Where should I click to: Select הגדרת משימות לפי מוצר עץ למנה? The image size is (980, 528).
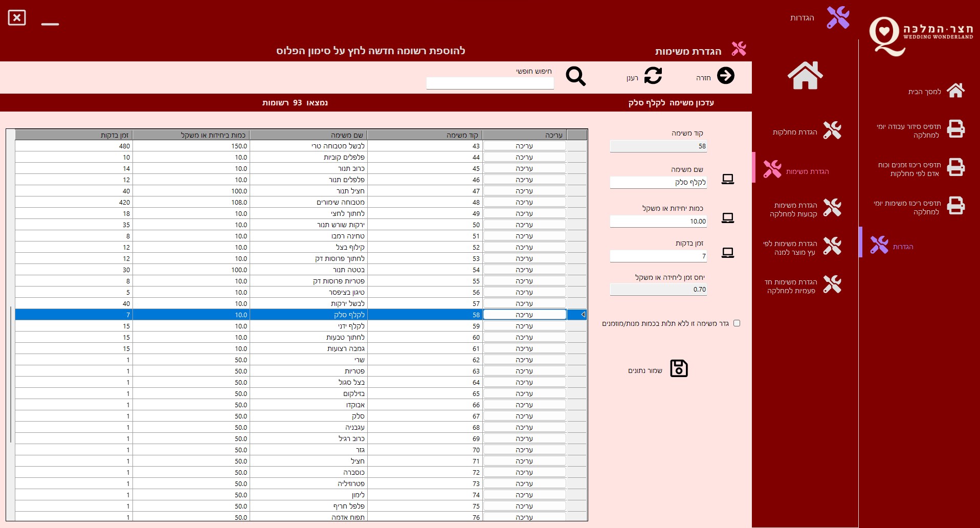click(x=790, y=248)
